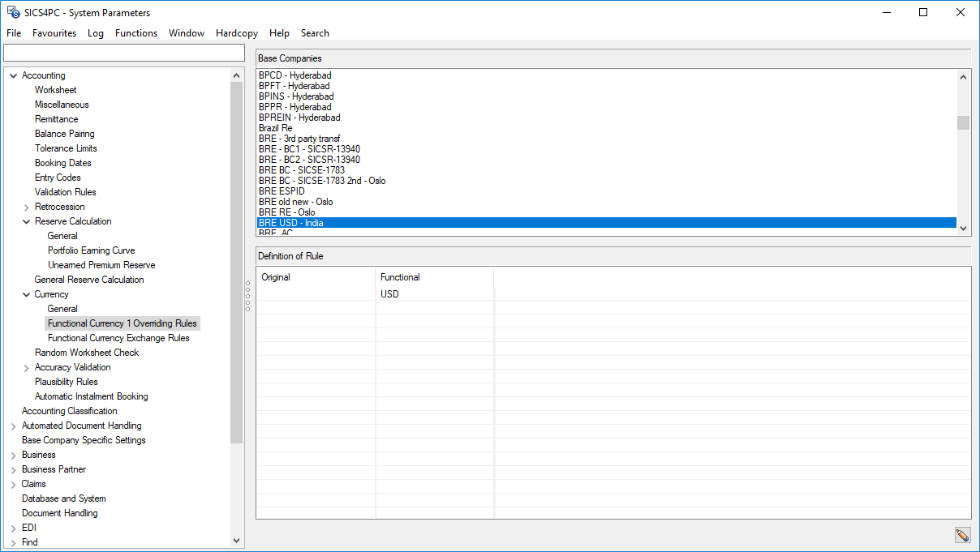Open the Functions menu
The image size is (980, 552).
[136, 33]
